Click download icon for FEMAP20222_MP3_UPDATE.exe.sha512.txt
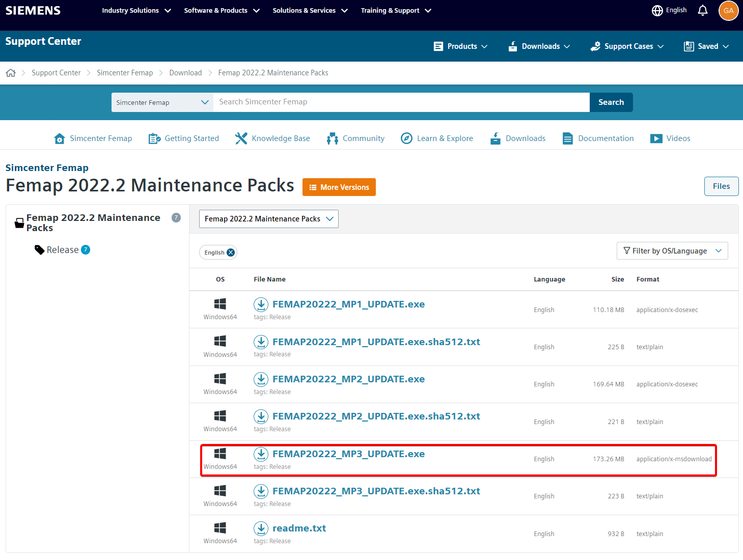Viewport: 743px width, 560px height. (261, 491)
